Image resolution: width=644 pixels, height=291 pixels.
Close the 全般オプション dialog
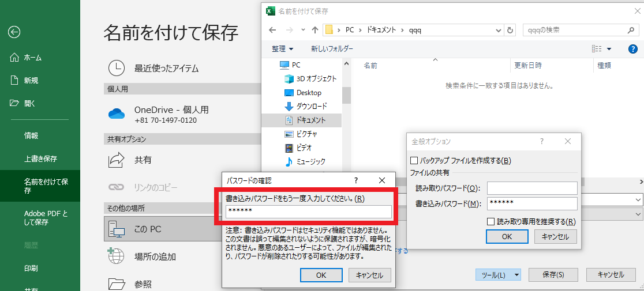coord(568,141)
